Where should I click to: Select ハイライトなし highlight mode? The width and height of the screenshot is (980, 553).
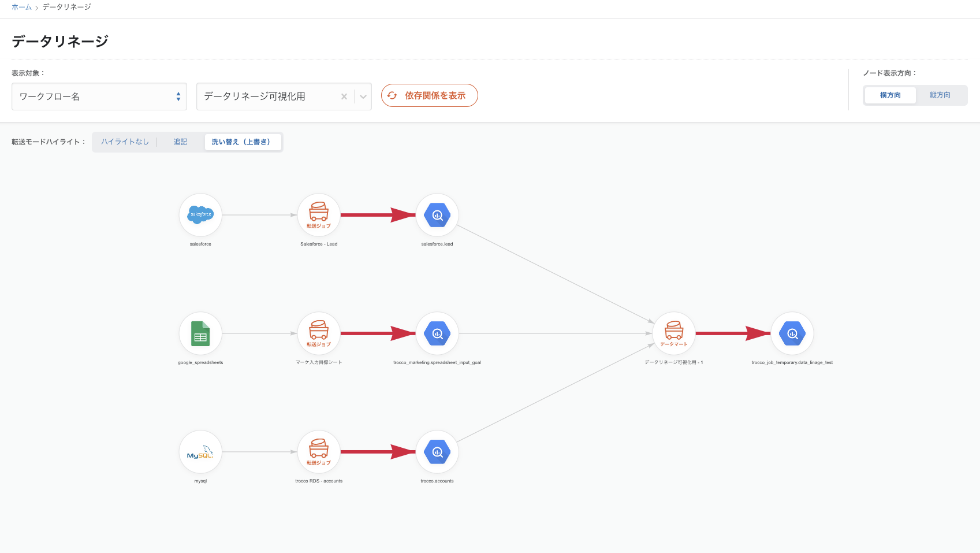pos(125,142)
